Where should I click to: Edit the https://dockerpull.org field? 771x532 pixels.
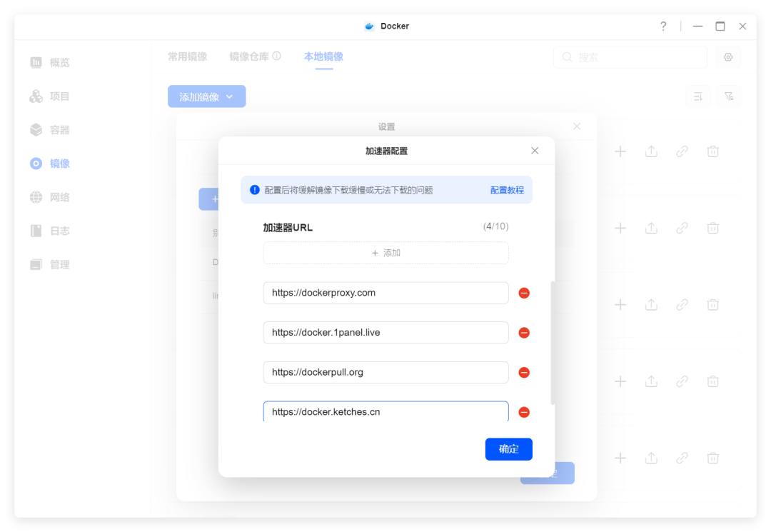(386, 372)
